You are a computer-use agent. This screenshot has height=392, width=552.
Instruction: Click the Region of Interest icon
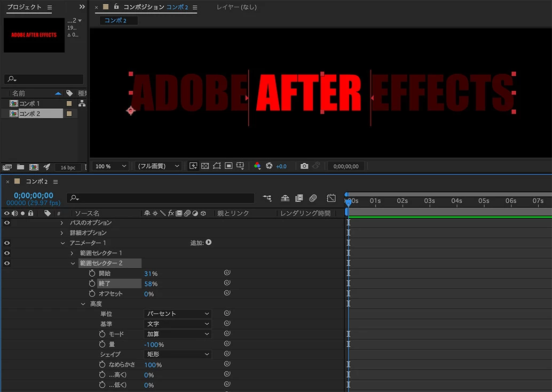(228, 166)
